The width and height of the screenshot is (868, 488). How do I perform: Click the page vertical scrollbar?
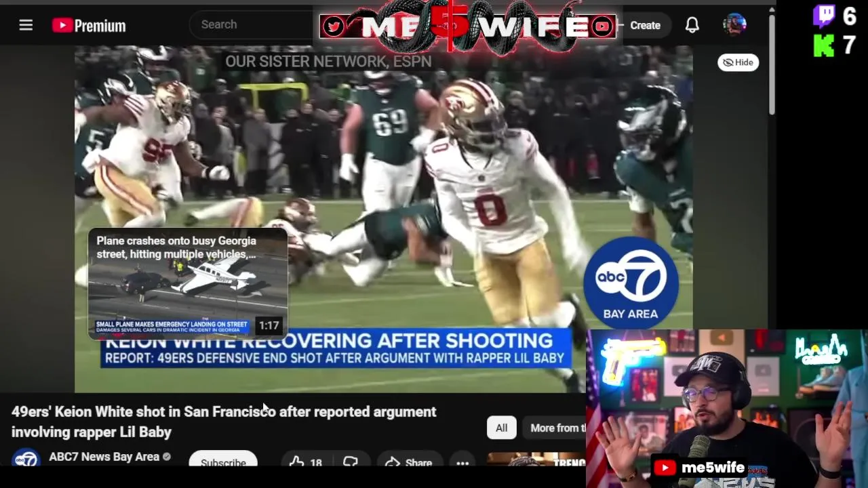772,65
